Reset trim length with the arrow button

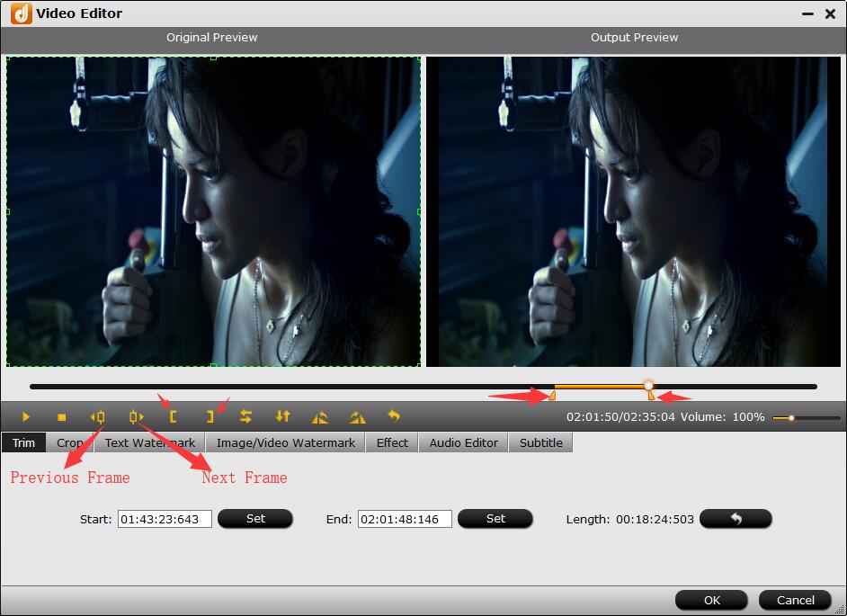(x=736, y=519)
